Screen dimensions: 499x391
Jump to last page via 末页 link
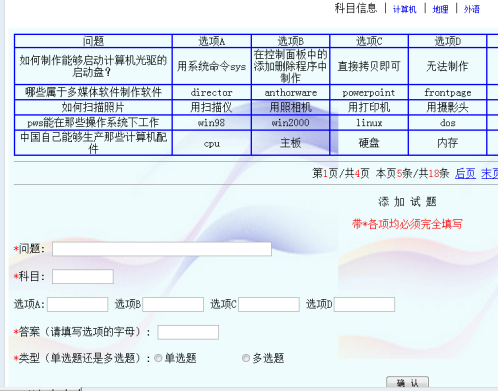point(490,173)
